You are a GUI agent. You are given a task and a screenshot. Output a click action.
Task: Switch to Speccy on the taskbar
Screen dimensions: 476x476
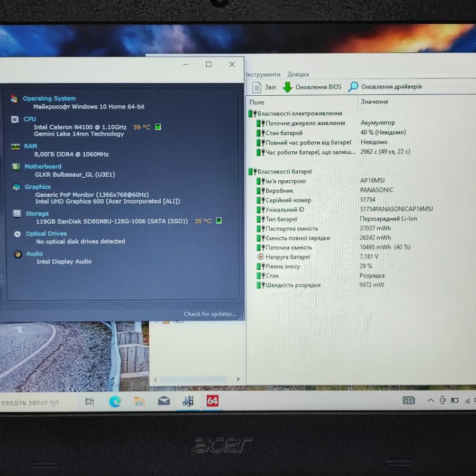click(188, 401)
